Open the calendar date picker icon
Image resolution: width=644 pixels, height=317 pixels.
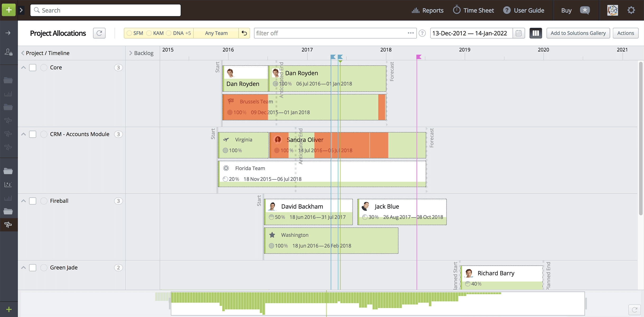point(518,33)
